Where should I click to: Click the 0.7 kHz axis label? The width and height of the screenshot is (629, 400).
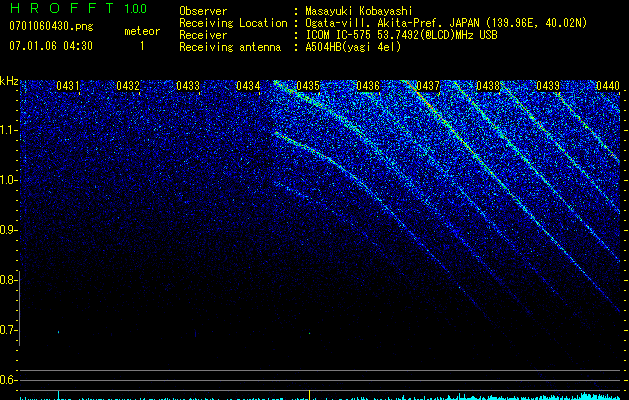pos(6,330)
